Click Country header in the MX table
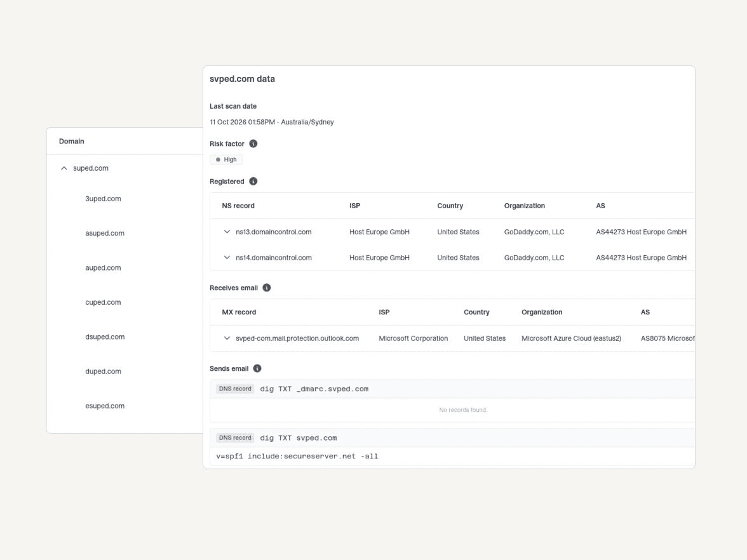 476,312
